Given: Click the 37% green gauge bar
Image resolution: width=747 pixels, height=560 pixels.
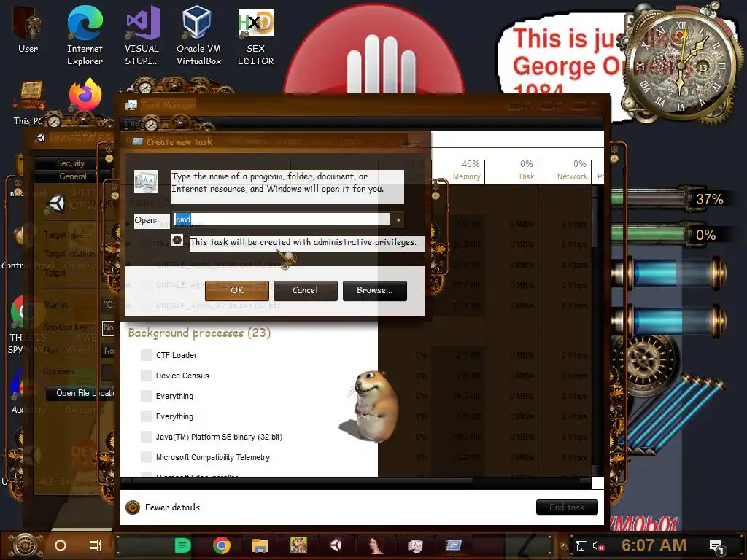Looking at the screenshot, I should [649, 198].
